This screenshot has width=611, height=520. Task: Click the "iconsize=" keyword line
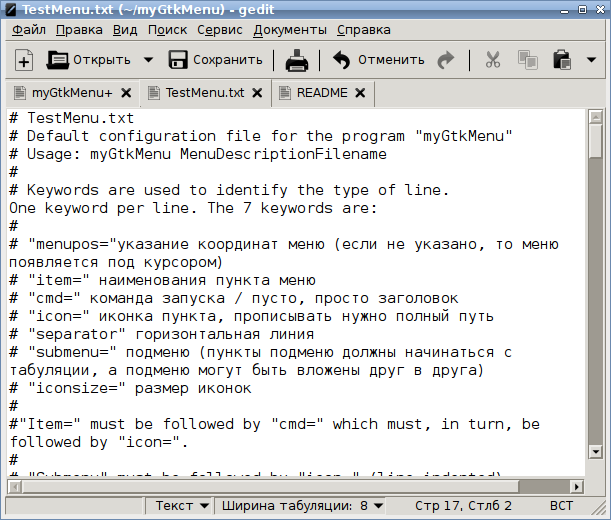point(131,389)
